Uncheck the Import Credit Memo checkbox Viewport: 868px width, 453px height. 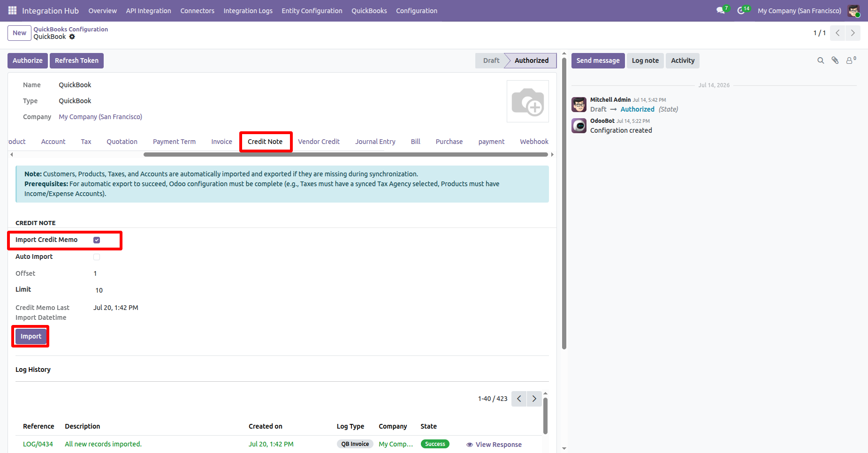pyautogui.click(x=97, y=240)
